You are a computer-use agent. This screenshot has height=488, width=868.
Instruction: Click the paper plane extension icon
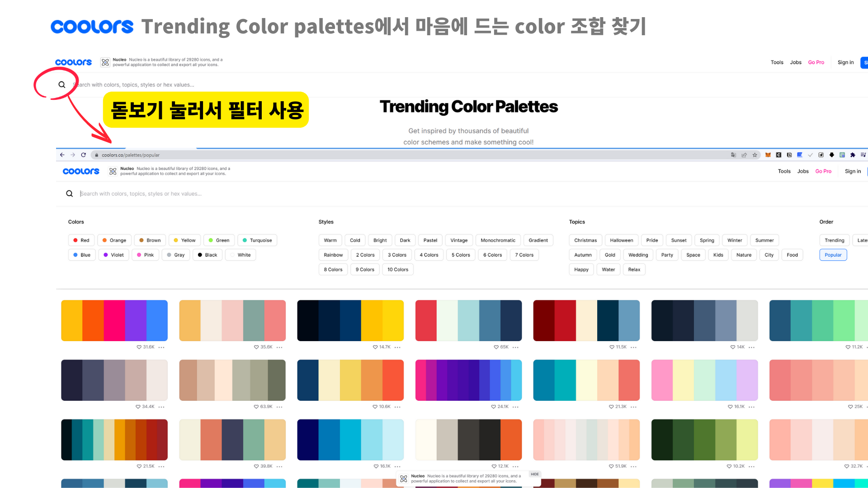point(821,155)
